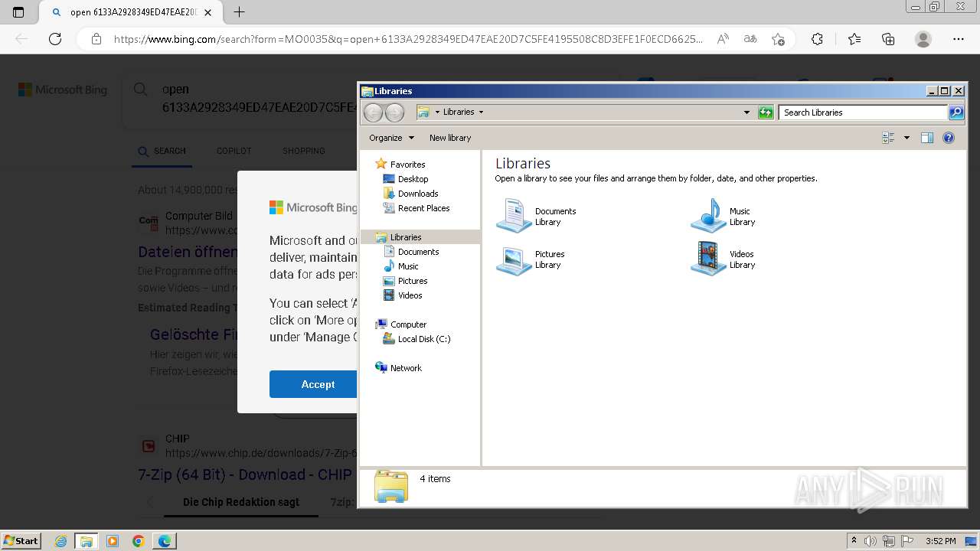Open 7-Zip (64 Bit) CHIP result

245,474
